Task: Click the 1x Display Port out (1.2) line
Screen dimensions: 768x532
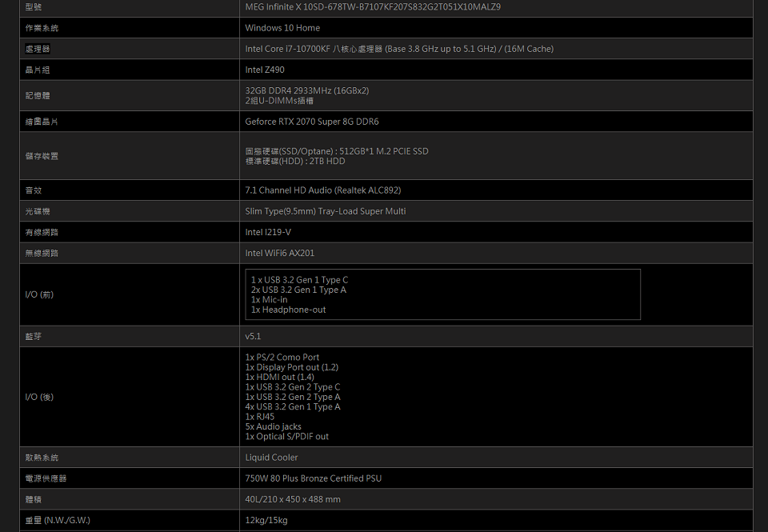Action: 292,367
